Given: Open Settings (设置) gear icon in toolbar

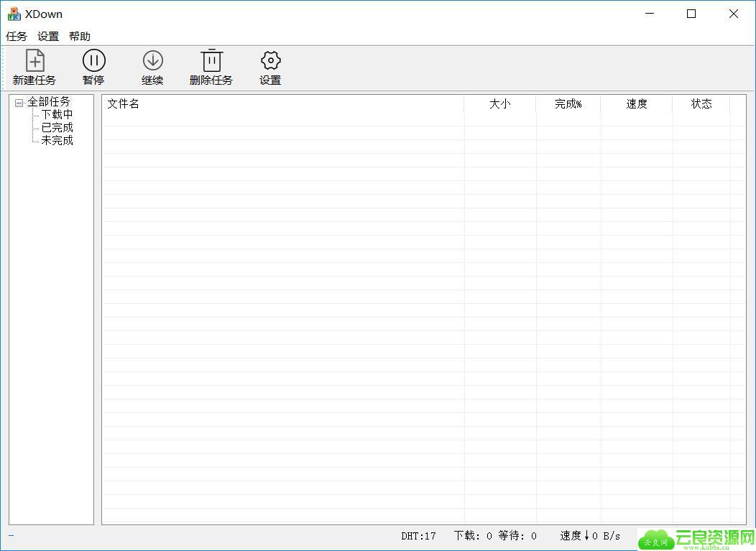Looking at the screenshot, I should (270, 61).
